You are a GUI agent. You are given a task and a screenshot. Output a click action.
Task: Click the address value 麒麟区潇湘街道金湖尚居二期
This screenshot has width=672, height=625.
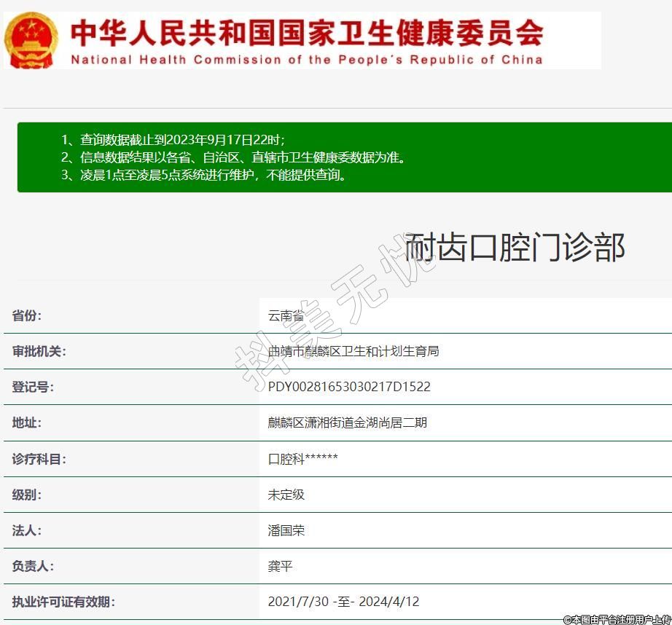(347, 422)
